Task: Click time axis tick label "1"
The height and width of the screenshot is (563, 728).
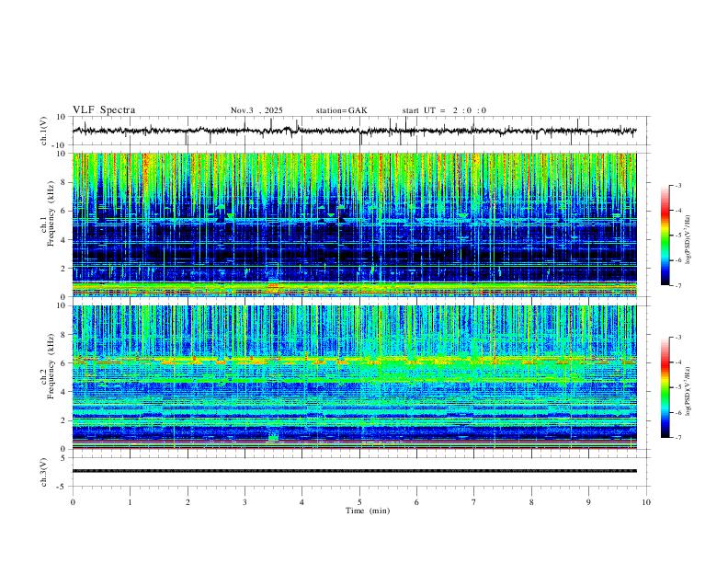Action: click(x=130, y=502)
